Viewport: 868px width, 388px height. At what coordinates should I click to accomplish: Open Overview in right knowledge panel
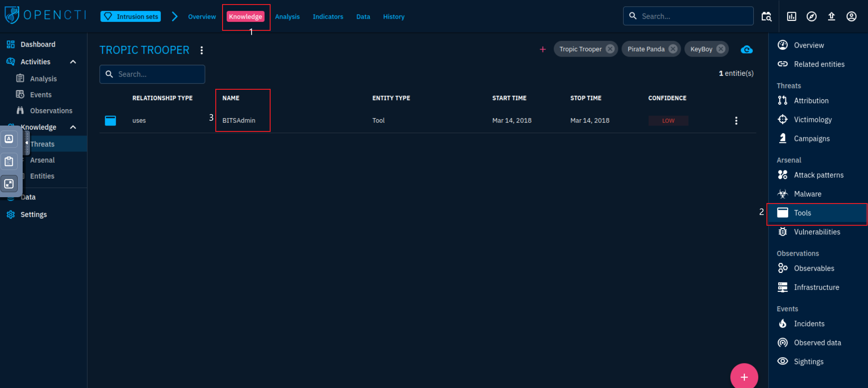coord(818,45)
